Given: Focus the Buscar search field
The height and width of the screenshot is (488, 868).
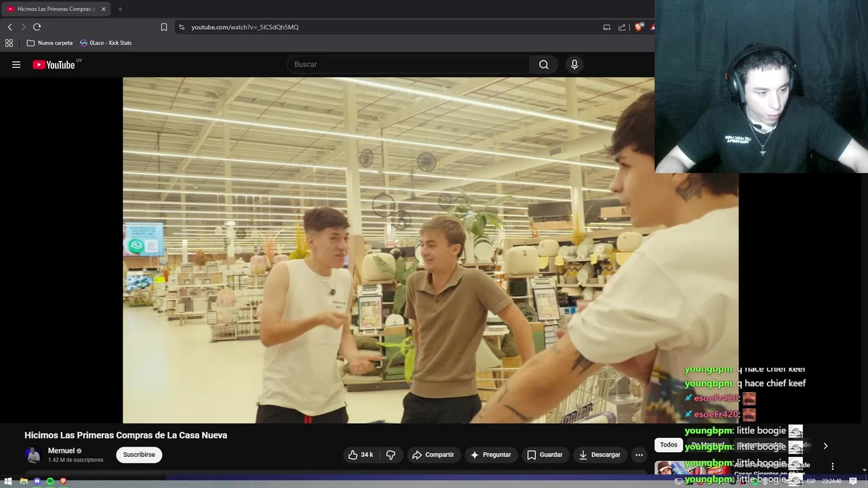Looking at the screenshot, I should click(409, 64).
